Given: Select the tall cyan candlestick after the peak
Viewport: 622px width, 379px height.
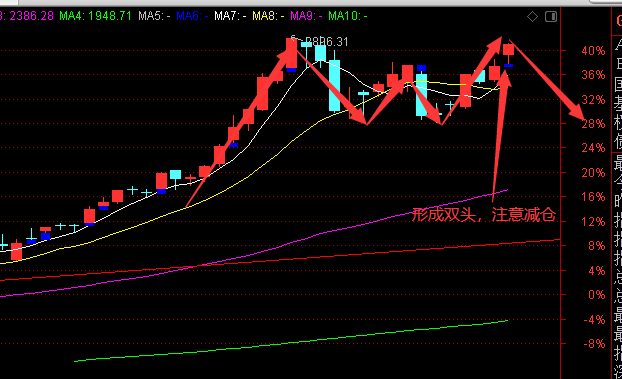Looking at the screenshot, I should 334,85.
